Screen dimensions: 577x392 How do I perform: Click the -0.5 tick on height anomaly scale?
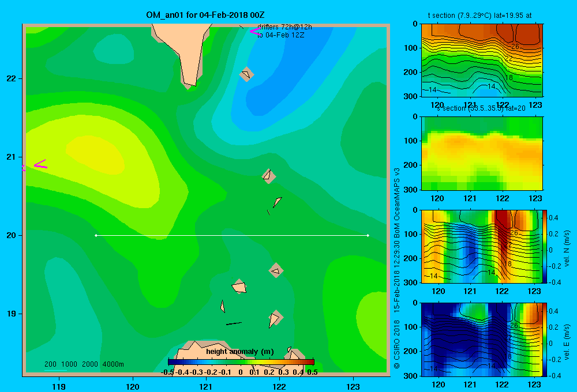167,372
